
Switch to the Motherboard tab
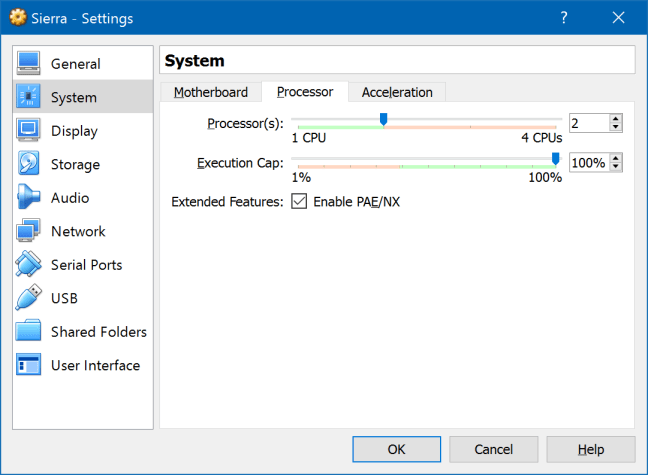click(210, 92)
